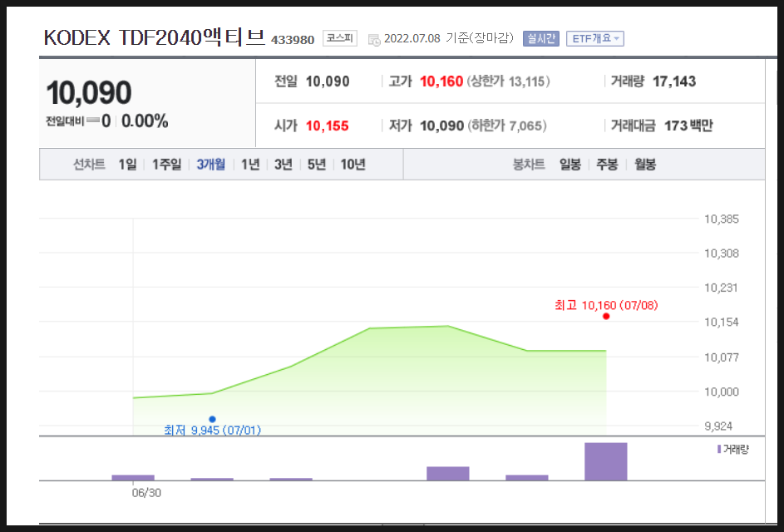This screenshot has width=784, height=532.
Task: Click the stock code 433980
Action: click(293, 40)
